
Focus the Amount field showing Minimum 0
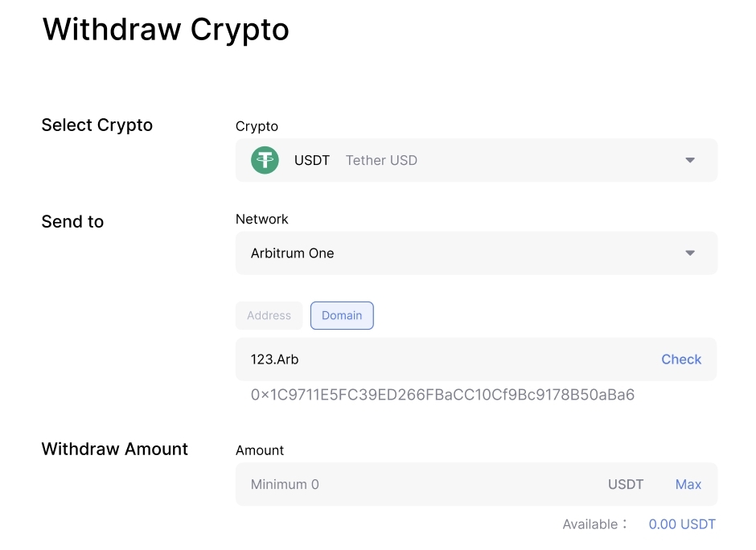point(418,484)
